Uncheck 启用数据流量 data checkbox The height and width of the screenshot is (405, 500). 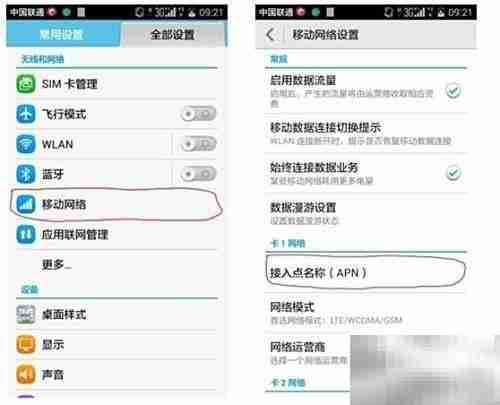coord(453,91)
